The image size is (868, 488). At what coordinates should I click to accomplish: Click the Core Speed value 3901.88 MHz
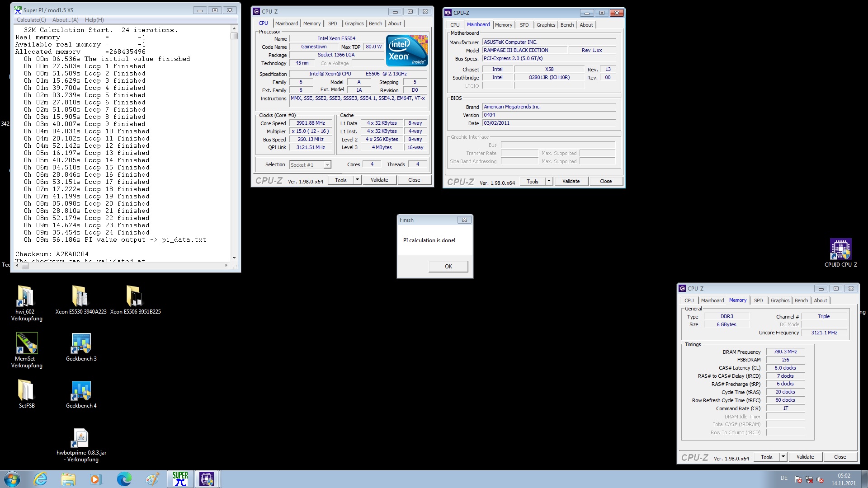[311, 123]
